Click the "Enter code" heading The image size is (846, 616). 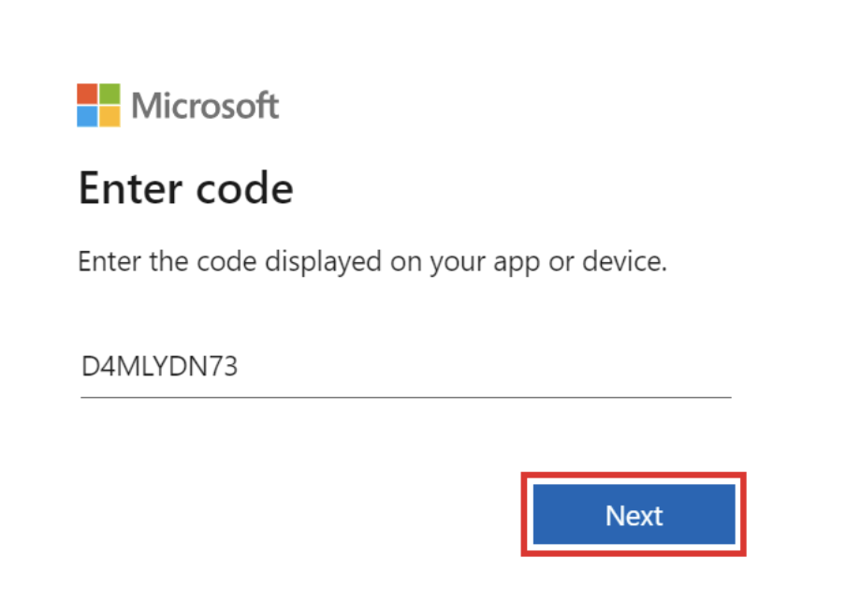pyautogui.click(x=185, y=189)
